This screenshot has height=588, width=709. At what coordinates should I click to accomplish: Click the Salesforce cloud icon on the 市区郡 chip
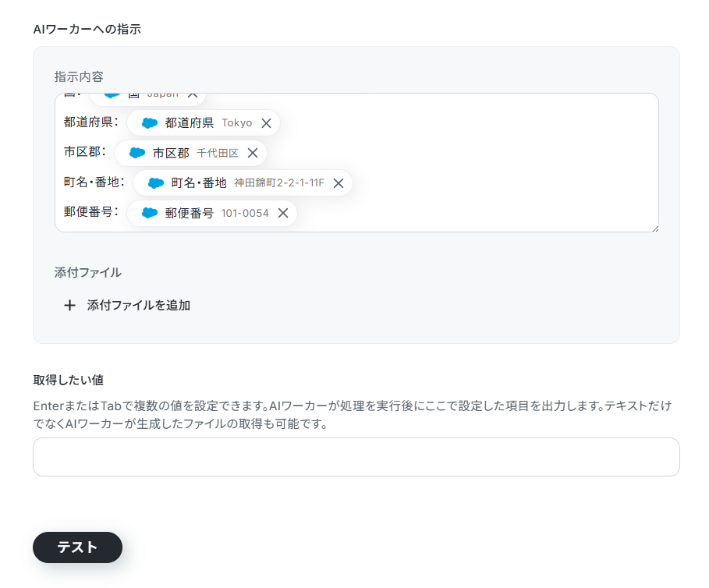[137, 153]
